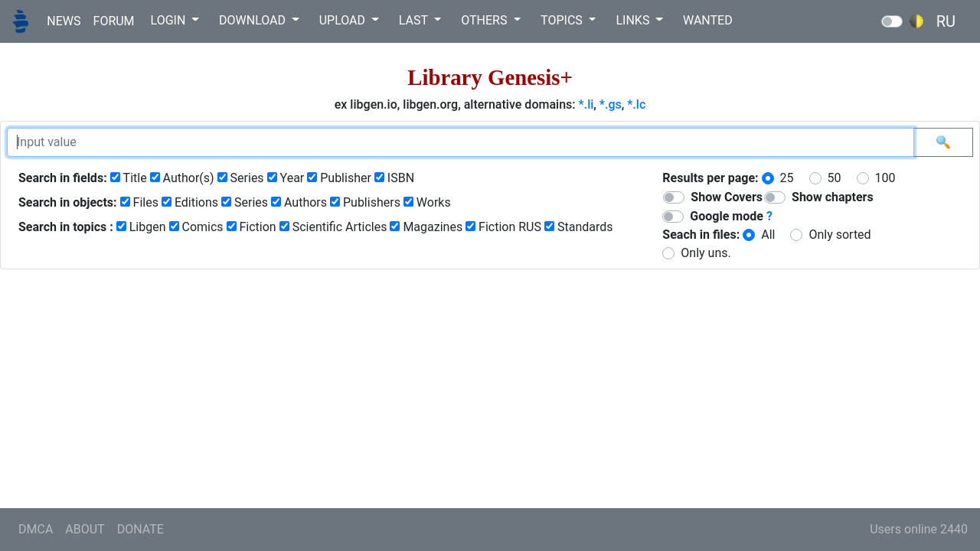Expand the LINKS dropdown menu
Screen dimensions: 980x551
coord(639,21)
